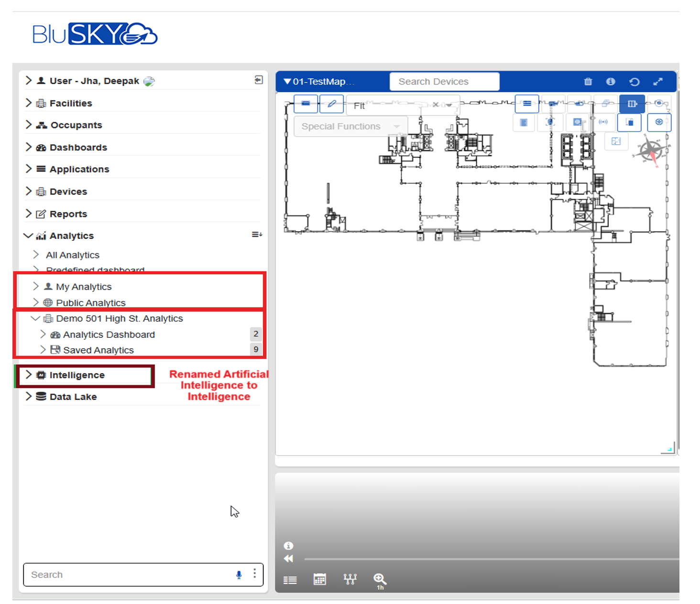700x604 pixels.
Task: Open Analytics Dashboard item
Action: [x=109, y=334]
